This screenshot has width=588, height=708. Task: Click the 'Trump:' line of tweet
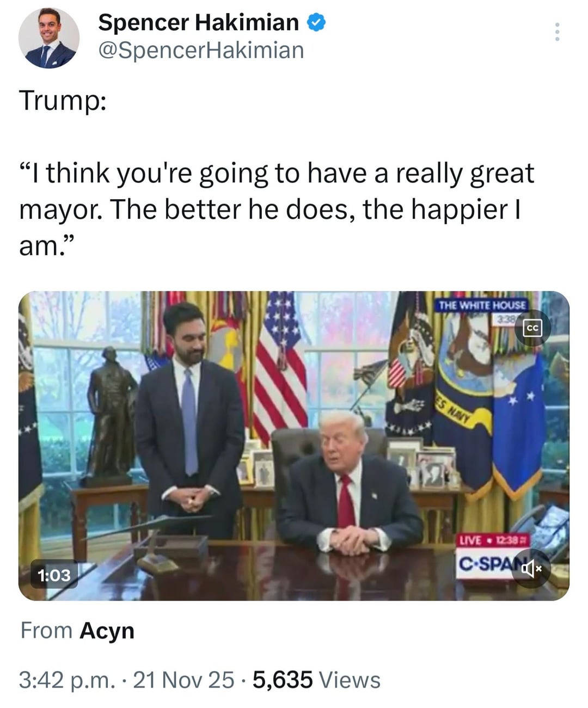[63, 101]
